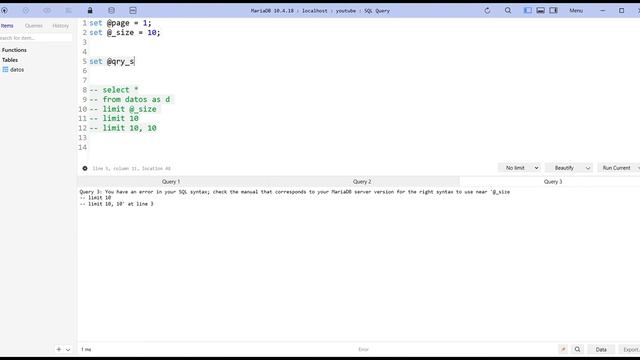Click the plus add item button in the sidebar

click(59, 349)
